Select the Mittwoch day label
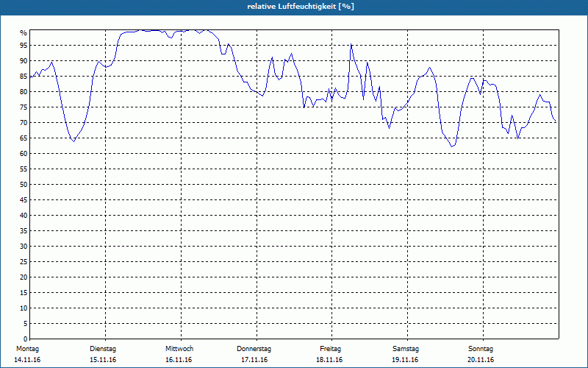The height and width of the screenshot is (368, 588). 179,349
